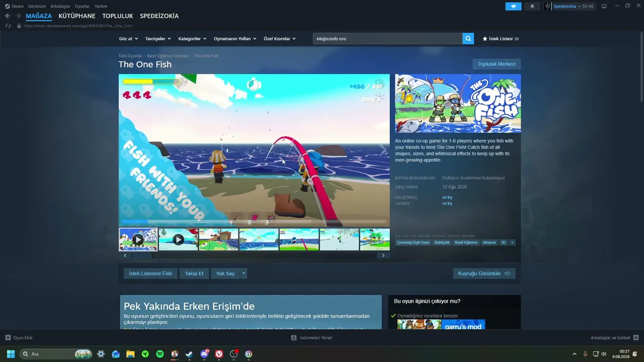Open the Arkadaşlar menu
The image size is (644, 362).
(60, 6)
